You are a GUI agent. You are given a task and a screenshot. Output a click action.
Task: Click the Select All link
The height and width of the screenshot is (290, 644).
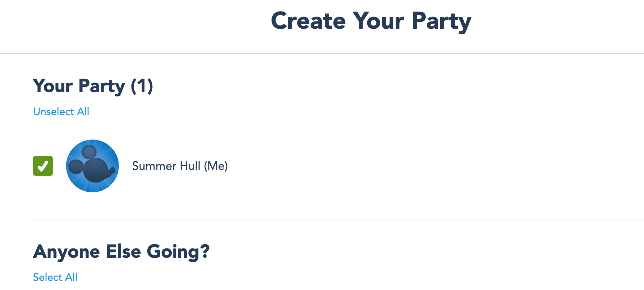pos(55,277)
